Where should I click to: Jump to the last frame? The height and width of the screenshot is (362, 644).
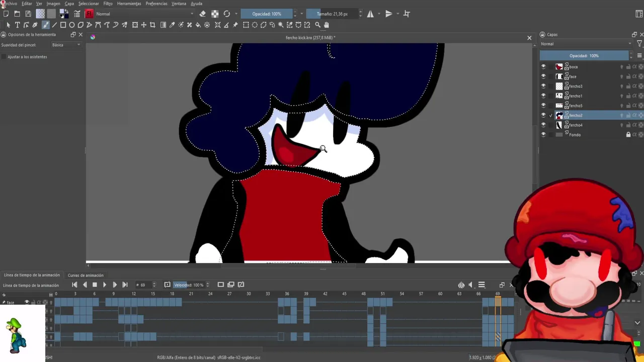[x=125, y=285]
